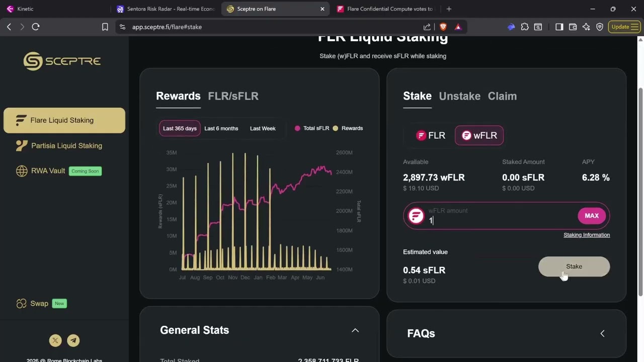644x362 pixels.
Task: Open the blue bird extension icon
Action: pos(511,27)
